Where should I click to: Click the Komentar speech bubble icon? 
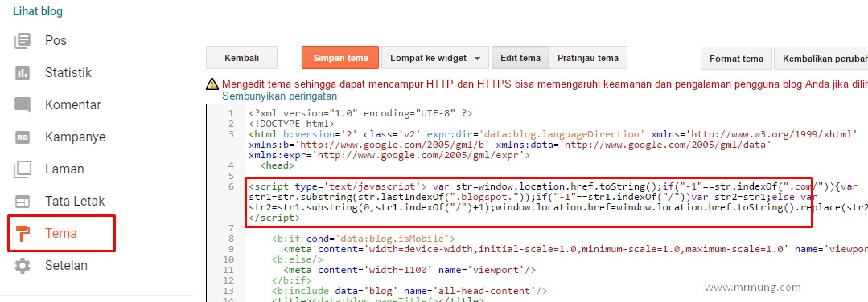[23, 105]
